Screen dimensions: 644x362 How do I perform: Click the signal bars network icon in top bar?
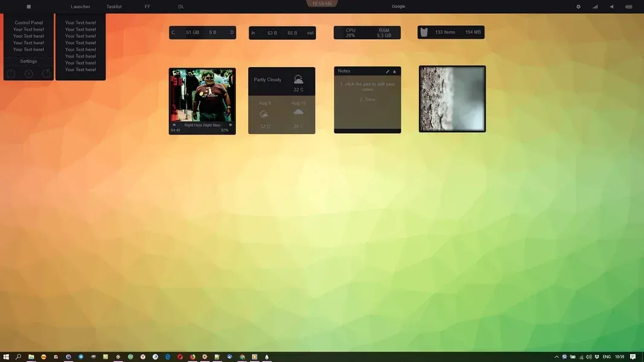tap(595, 7)
